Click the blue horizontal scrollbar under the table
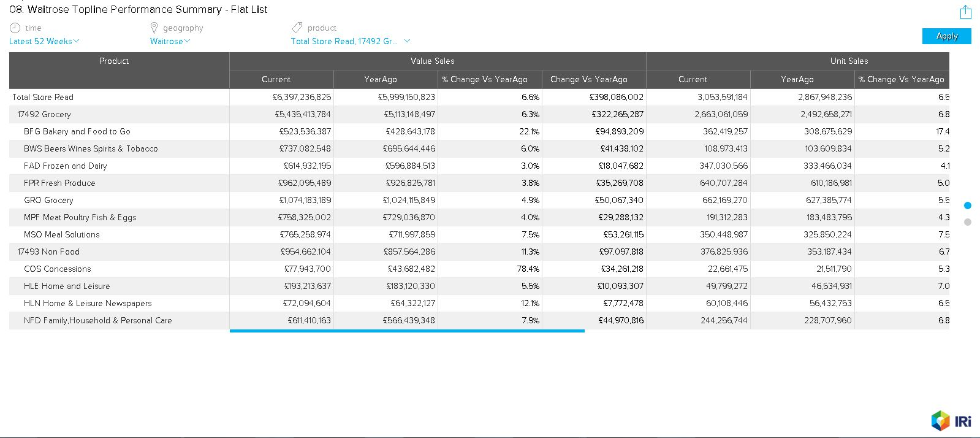980x438 pixels. pyautogui.click(x=407, y=331)
